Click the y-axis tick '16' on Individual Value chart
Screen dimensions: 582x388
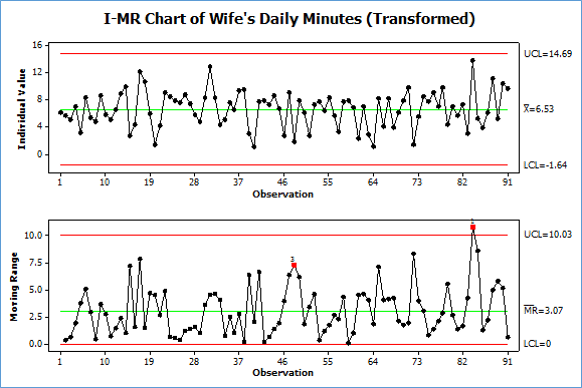pos(38,45)
